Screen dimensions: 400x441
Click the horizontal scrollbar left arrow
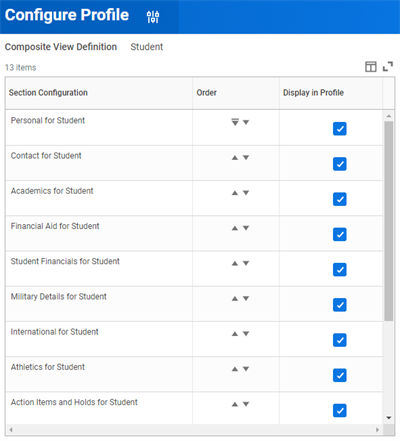point(11,430)
